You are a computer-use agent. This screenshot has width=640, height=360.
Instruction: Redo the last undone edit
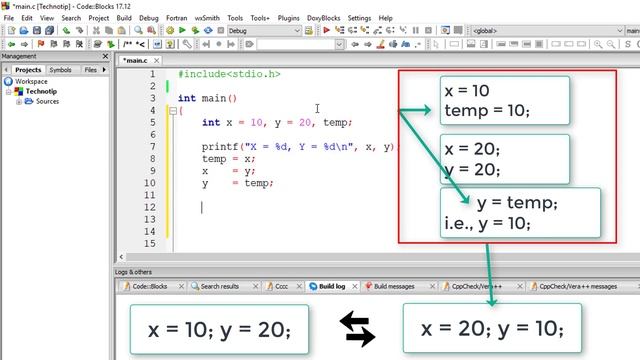[x=80, y=30]
